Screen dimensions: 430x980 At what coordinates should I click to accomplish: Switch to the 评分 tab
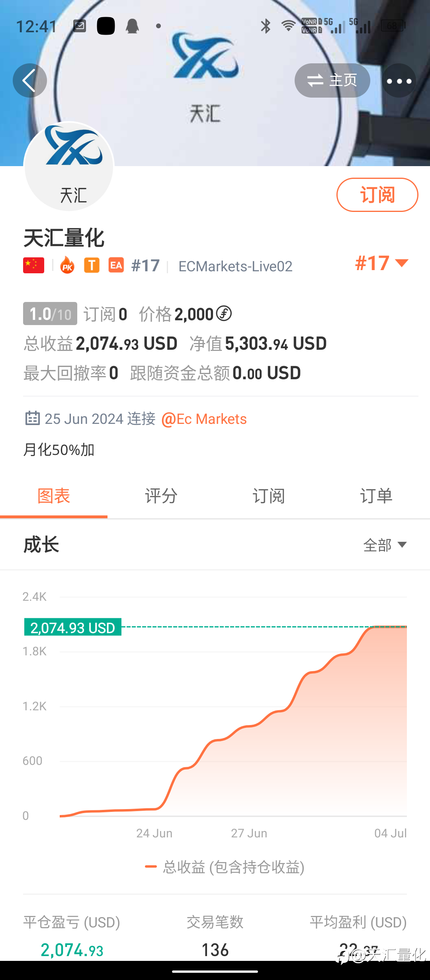(161, 496)
